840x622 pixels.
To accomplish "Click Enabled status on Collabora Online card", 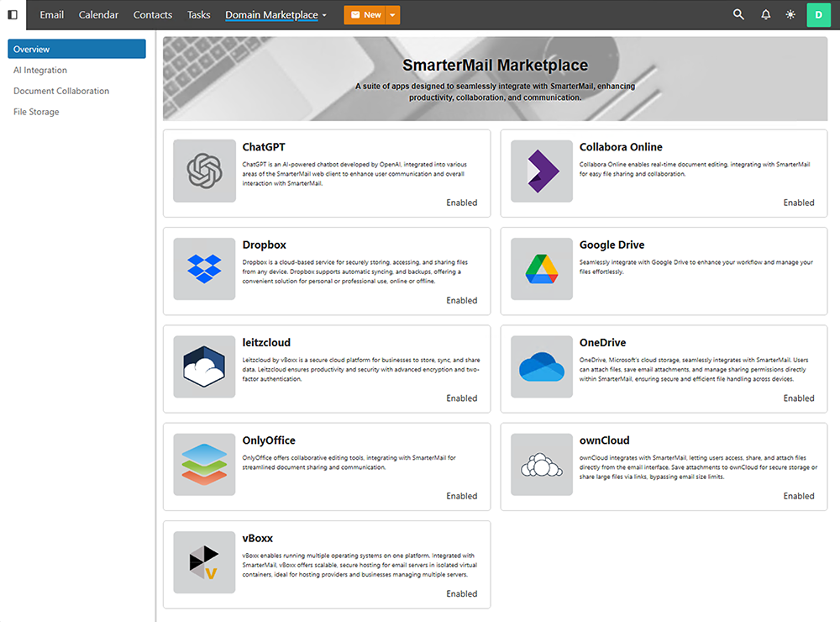I will point(799,202).
